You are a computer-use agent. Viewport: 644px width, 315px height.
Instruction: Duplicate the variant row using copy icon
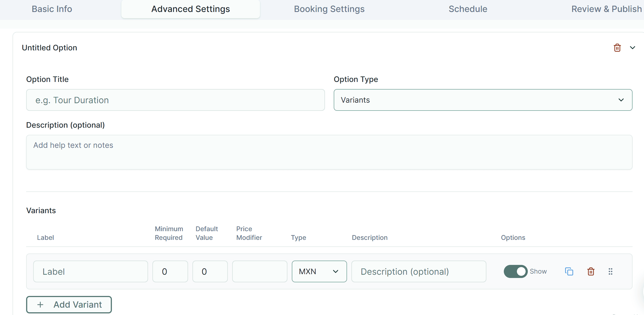(x=569, y=271)
